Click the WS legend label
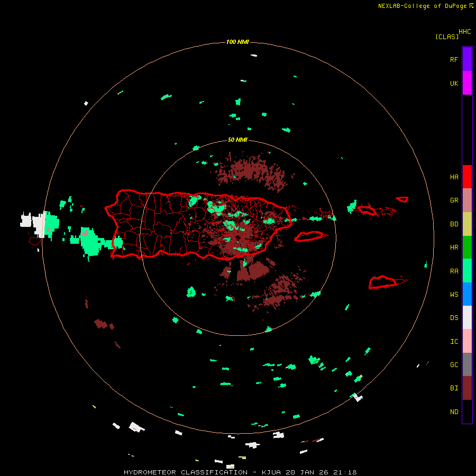This screenshot has width=476, height=476. (x=454, y=294)
